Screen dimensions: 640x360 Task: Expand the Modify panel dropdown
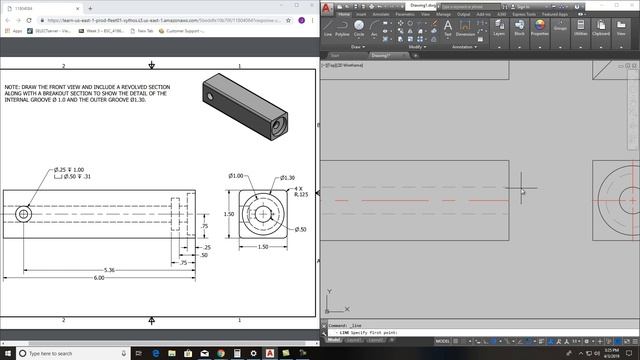[x=417, y=47]
